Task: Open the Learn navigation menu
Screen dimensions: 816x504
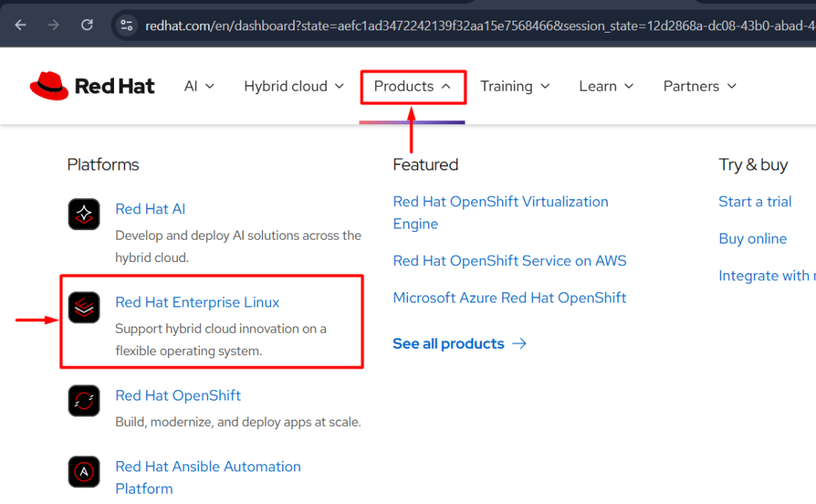Action: (x=606, y=86)
